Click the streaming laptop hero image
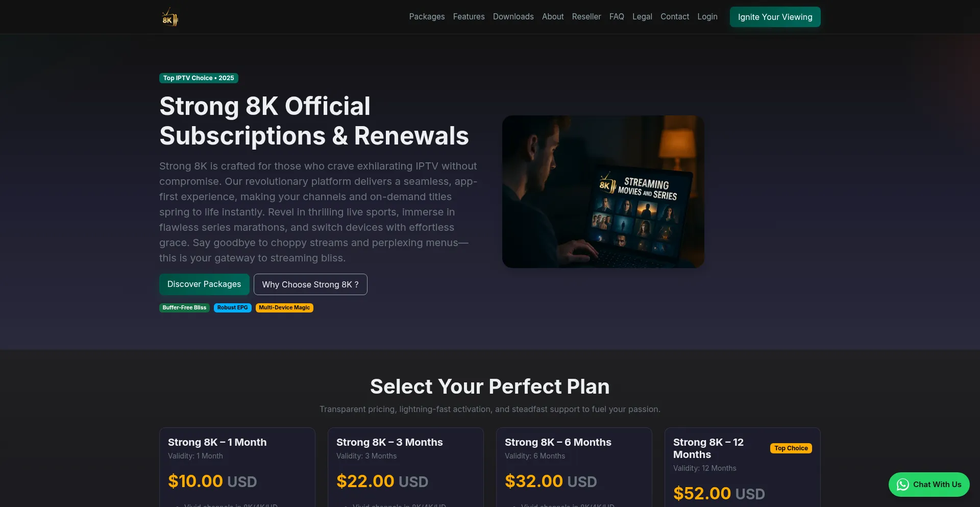This screenshot has height=507, width=980. (603, 191)
